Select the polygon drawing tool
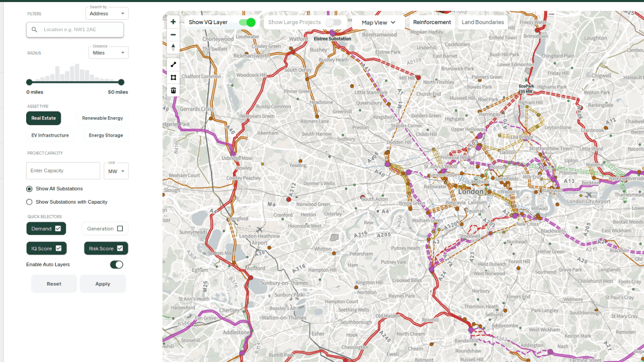The width and height of the screenshot is (644, 362). [173, 77]
